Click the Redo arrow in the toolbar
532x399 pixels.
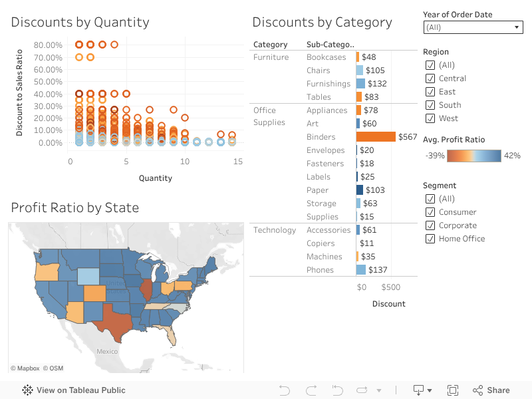[x=311, y=390]
